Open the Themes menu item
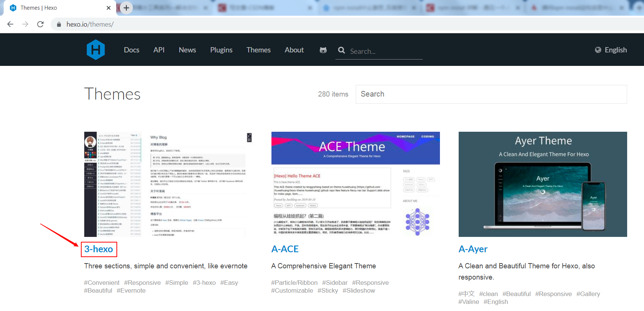Viewport: 644px width, 311px height. [258, 50]
